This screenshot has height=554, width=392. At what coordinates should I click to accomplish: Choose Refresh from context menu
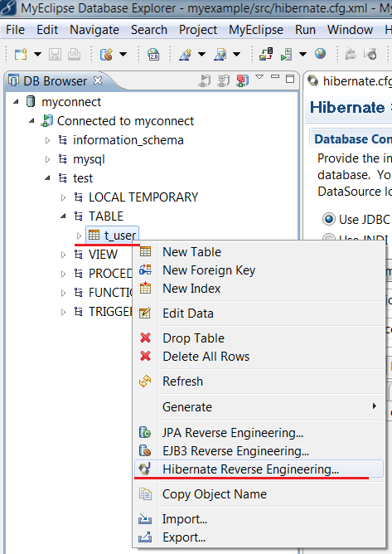tap(259, 381)
